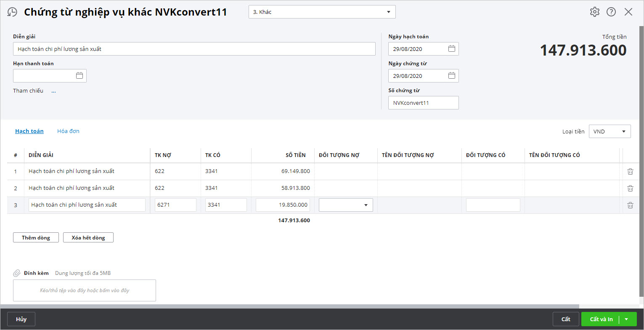The height and width of the screenshot is (330, 644).
Task: Expand the '3. Khác' voucher type dropdown
Action: coord(388,12)
